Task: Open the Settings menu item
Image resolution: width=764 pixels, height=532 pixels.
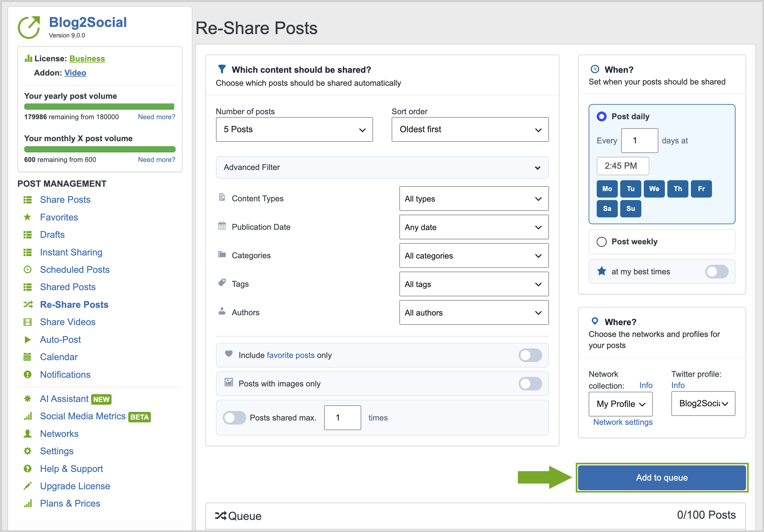Action: [x=57, y=451]
